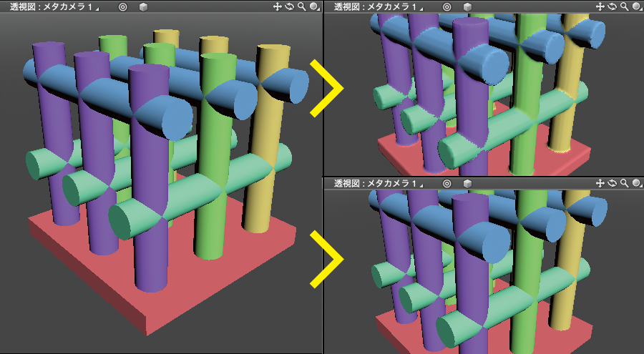Image resolution: width=644 pixels, height=354 pixels.
Task: Click the magnifier zoom icon in left viewport
Action: [x=301, y=6]
